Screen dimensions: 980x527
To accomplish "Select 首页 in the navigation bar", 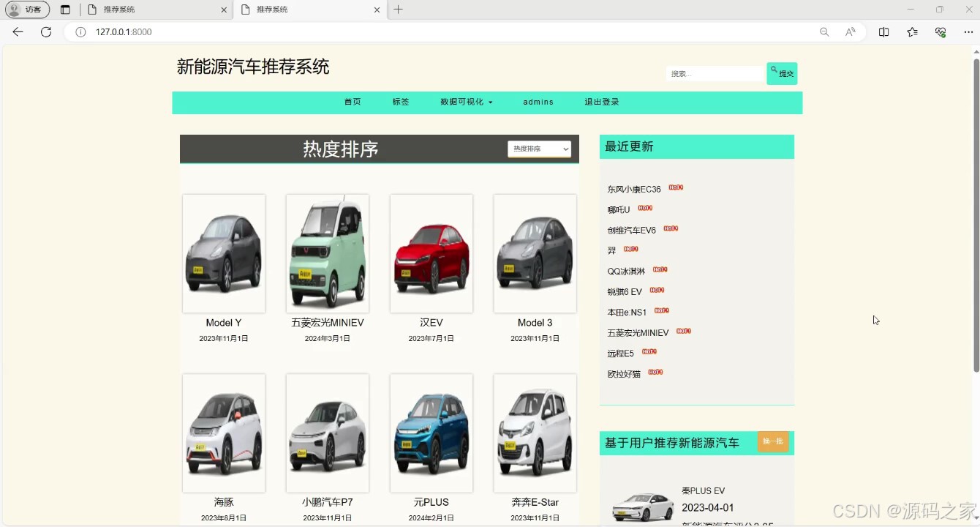I will tap(352, 102).
